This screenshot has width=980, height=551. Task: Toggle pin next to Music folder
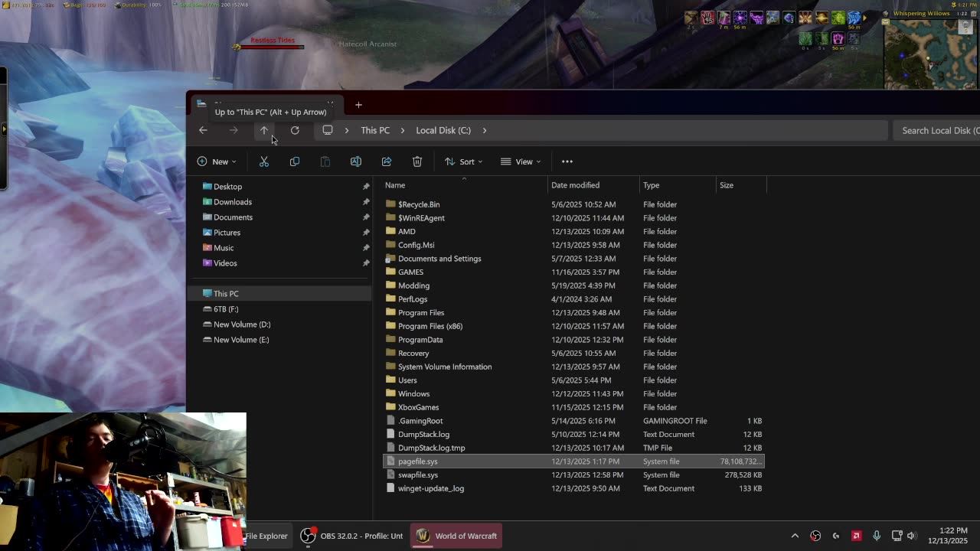coord(366,248)
